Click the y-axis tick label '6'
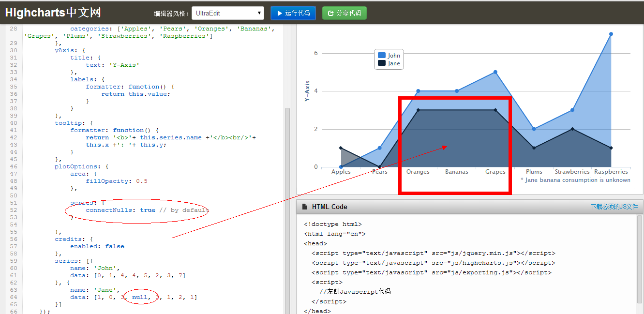Image resolution: width=644 pixels, height=314 pixels. click(x=316, y=53)
